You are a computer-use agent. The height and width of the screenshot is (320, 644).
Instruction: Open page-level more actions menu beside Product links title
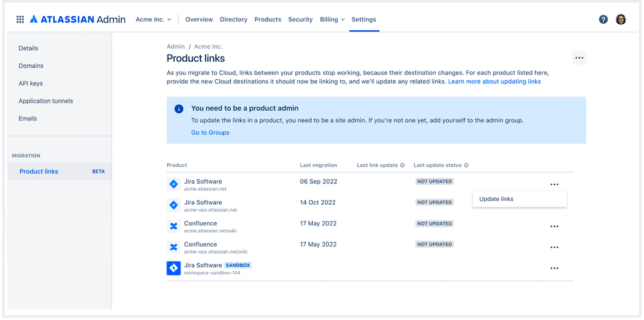click(x=579, y=58)
